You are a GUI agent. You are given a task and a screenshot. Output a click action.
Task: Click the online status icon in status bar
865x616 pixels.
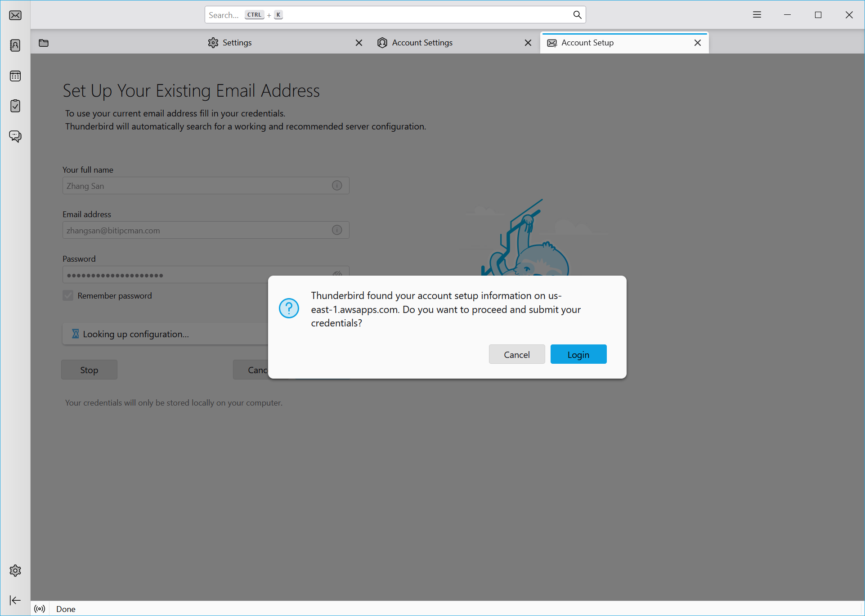pyautogui.click(x=40, y=609)
